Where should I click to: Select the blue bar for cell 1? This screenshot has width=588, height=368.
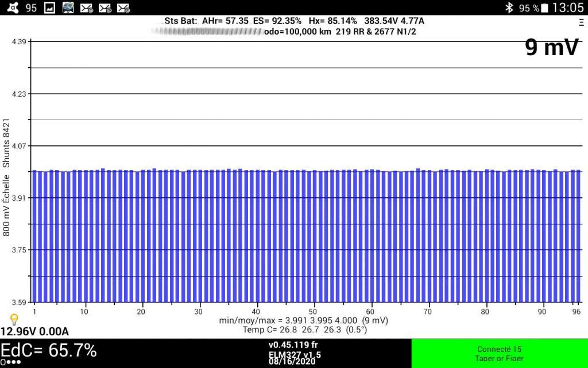(x=34, y=236)
